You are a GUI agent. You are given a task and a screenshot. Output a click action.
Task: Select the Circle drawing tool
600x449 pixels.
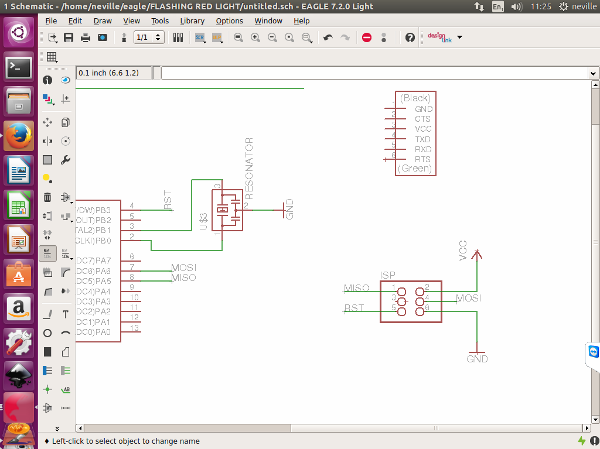pos(48,333)
